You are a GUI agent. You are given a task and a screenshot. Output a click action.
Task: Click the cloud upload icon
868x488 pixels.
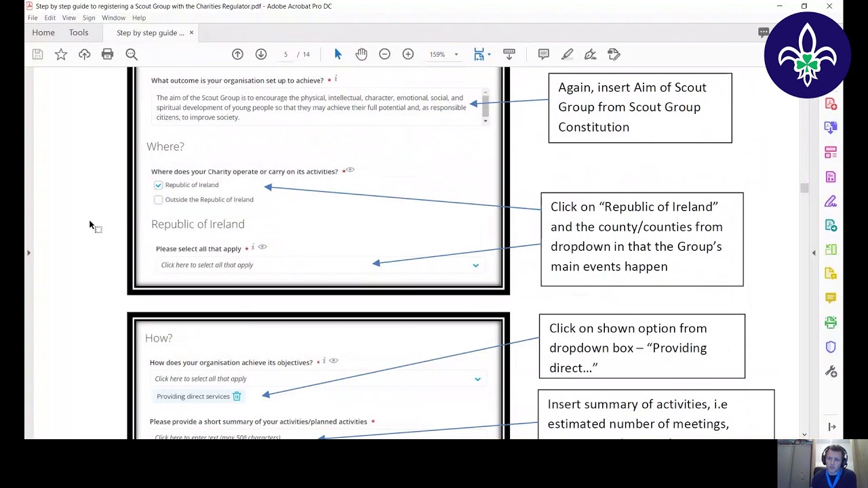click(x=84, y=54)
